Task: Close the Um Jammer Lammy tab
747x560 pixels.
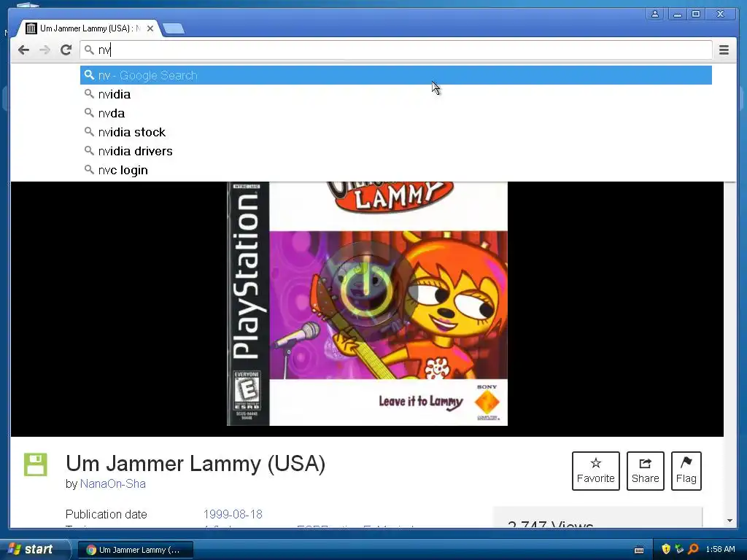Action: tap(150, 28)
